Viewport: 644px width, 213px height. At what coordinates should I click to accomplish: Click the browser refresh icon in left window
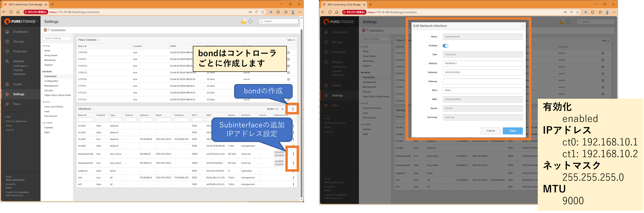pos(11,12)
